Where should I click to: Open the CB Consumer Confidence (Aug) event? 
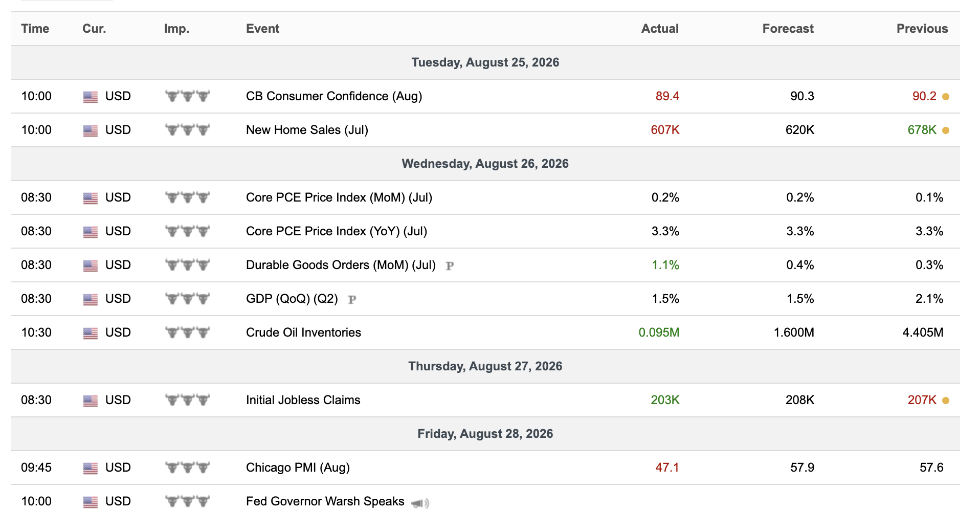pyautogui.click(x=334, y=96)
